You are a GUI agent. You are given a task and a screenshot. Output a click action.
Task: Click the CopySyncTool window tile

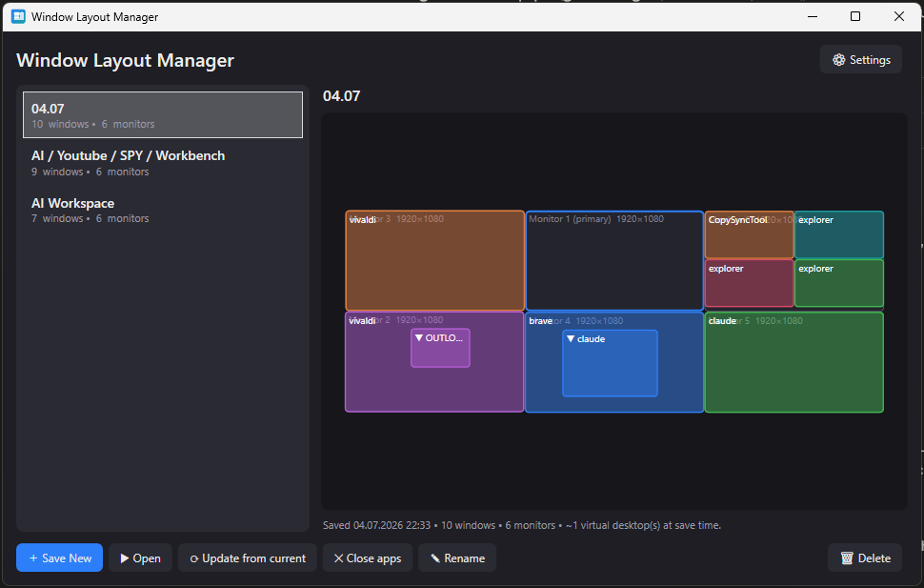(749, 234)
